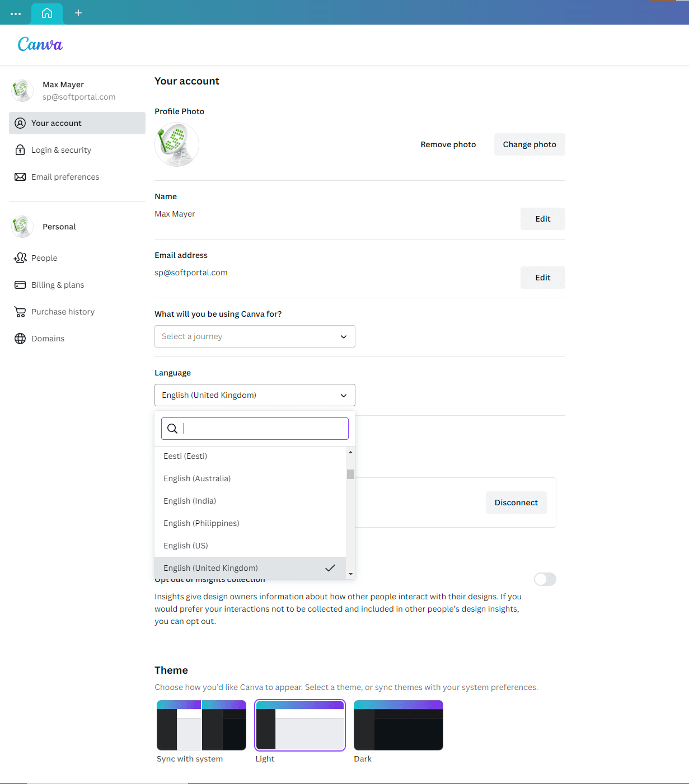The height and width of the screenshot is (784, 689).
Task: Click the language search input field
Action: (x=255, y=429)
